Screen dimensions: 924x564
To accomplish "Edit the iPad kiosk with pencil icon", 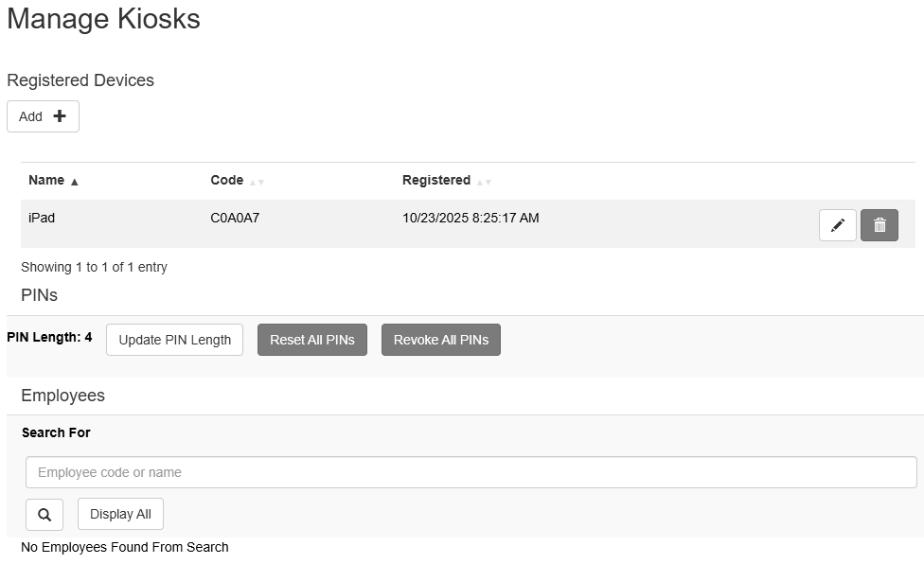I will [x=837, y=225].
